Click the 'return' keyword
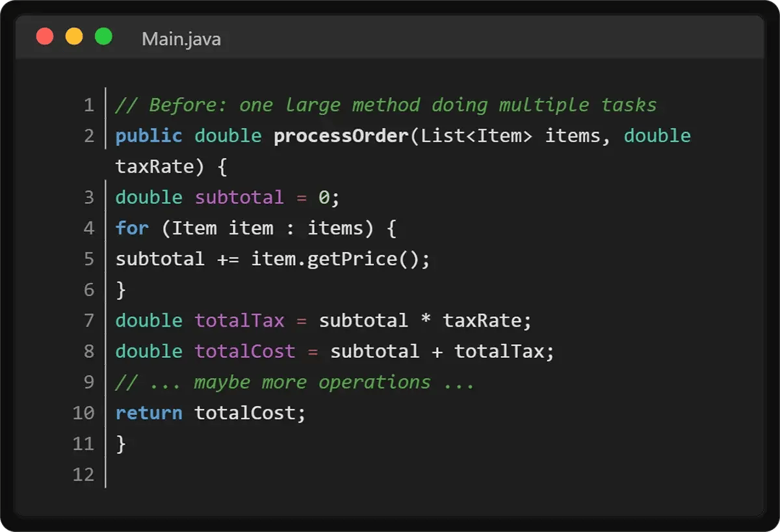780x532 pixels. click(x=149, y=413)
